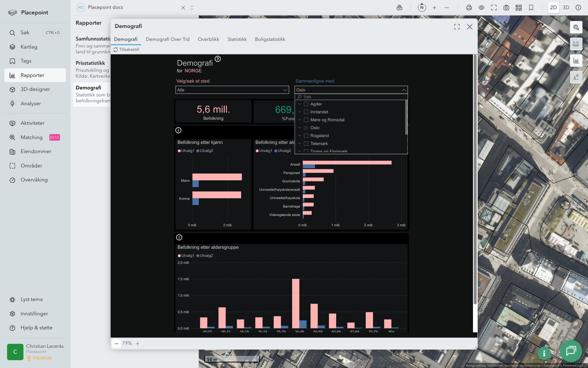Open the Boligstatistikk tab
This screenshot has width=588, height=368.
pyautogui.click(x=270, y=39)
